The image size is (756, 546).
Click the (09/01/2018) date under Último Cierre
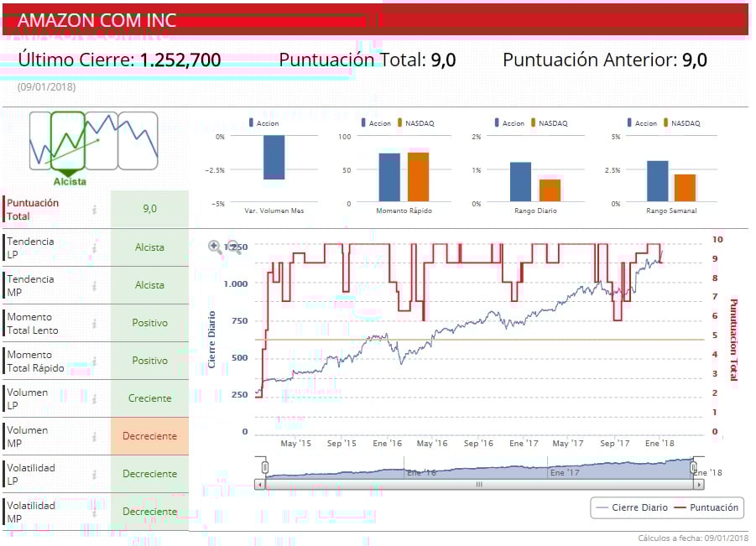47,86
